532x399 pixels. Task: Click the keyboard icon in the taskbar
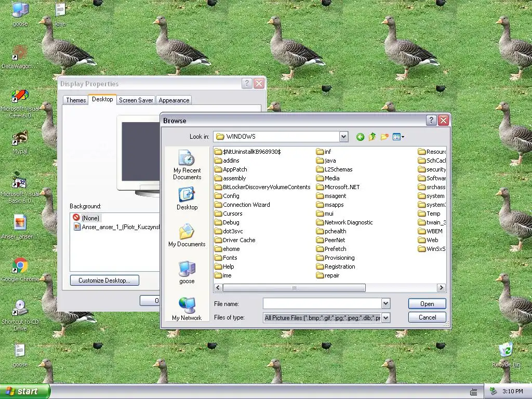coord(474,392)
